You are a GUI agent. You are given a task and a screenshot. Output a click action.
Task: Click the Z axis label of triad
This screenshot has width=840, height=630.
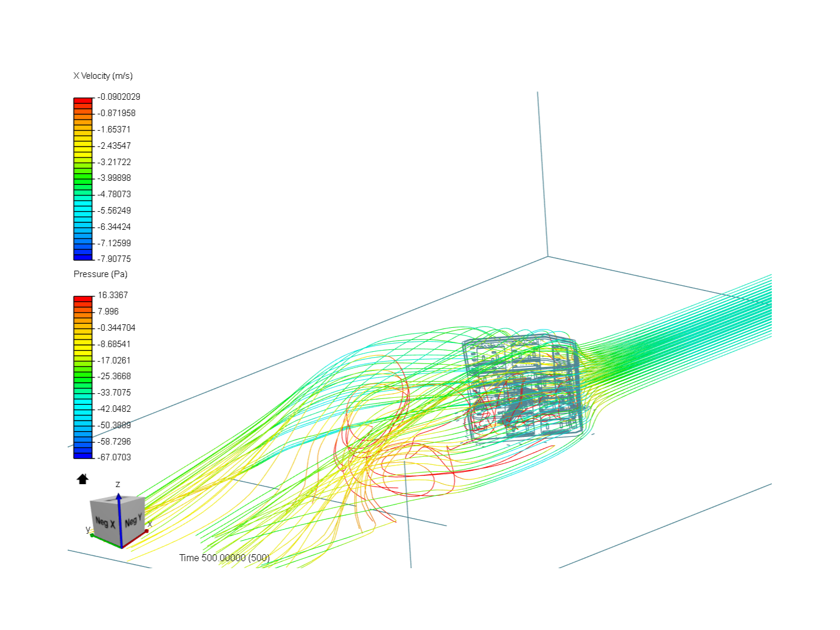[118, 484]
